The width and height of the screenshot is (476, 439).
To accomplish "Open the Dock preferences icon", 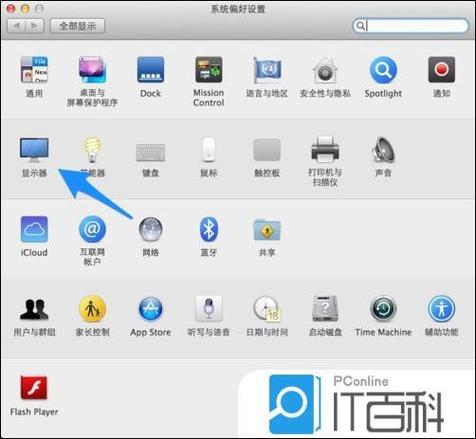I will 151,70.
